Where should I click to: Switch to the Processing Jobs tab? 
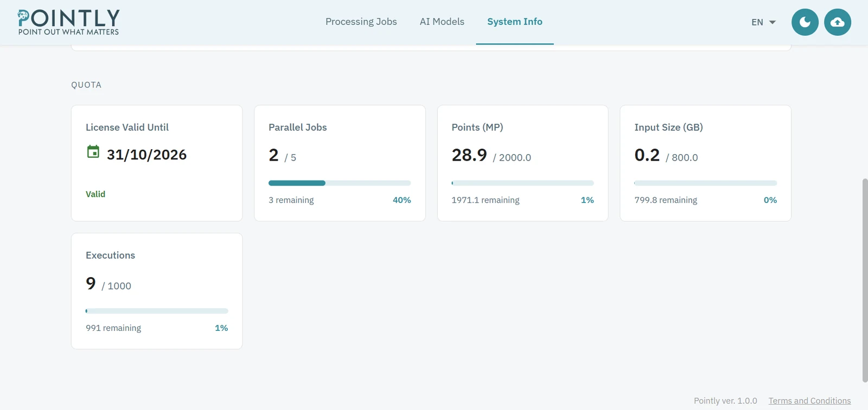pyautogui.click(x=361, y=22)
